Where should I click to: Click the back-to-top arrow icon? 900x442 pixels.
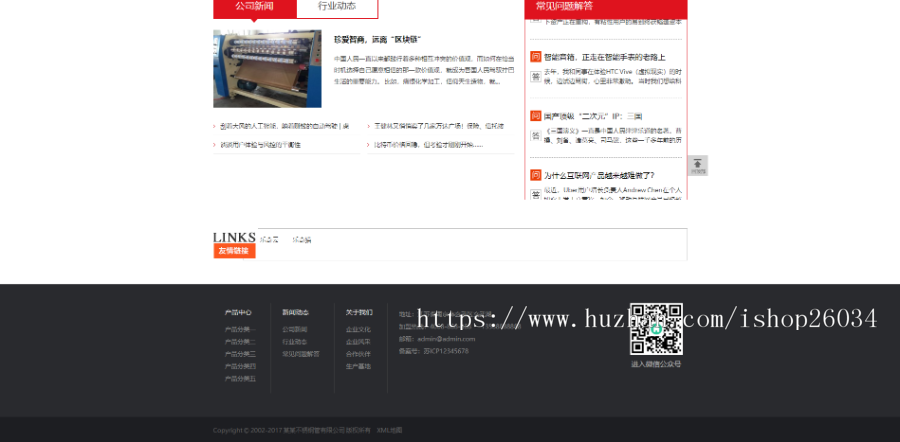(697, 165)
